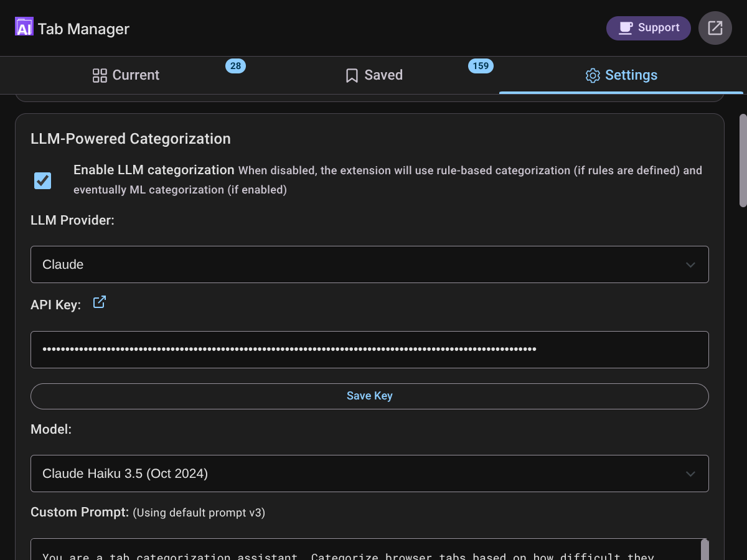Click the 'API Key:' label
747x560 pixels.
pos(55,305)
